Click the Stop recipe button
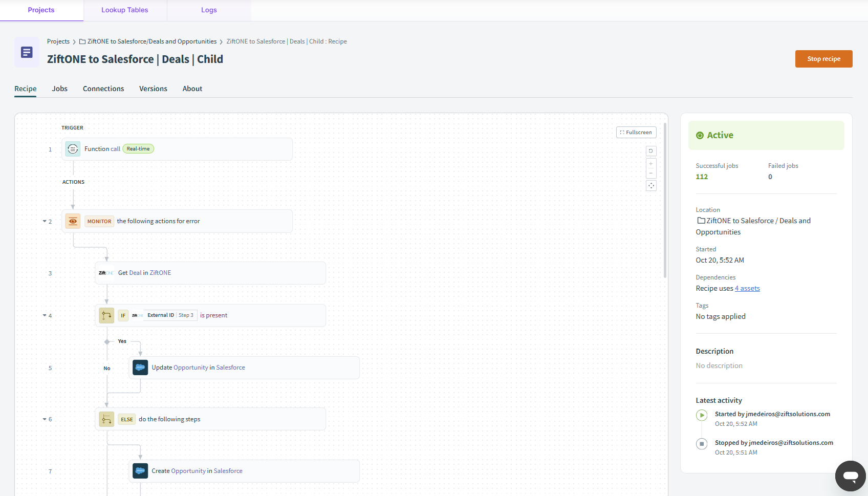The height and width of the screenshot is (496, 868). (x=823, y=59)
